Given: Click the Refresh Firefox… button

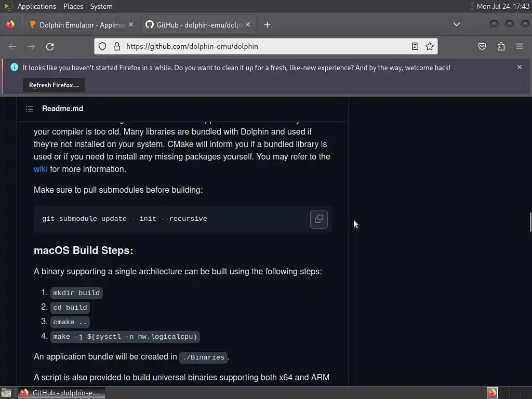Looking at the screenshot, I should tap(54, 85).
